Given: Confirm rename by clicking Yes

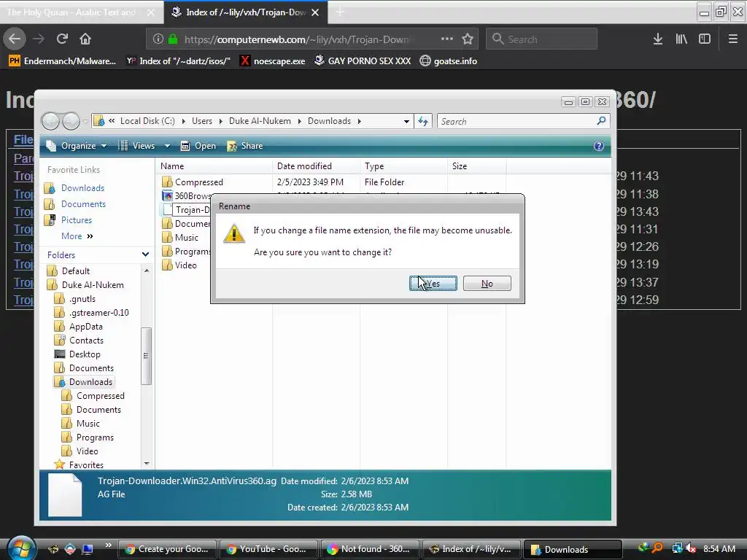Looking at the screenshot, I should click(433, 284).
